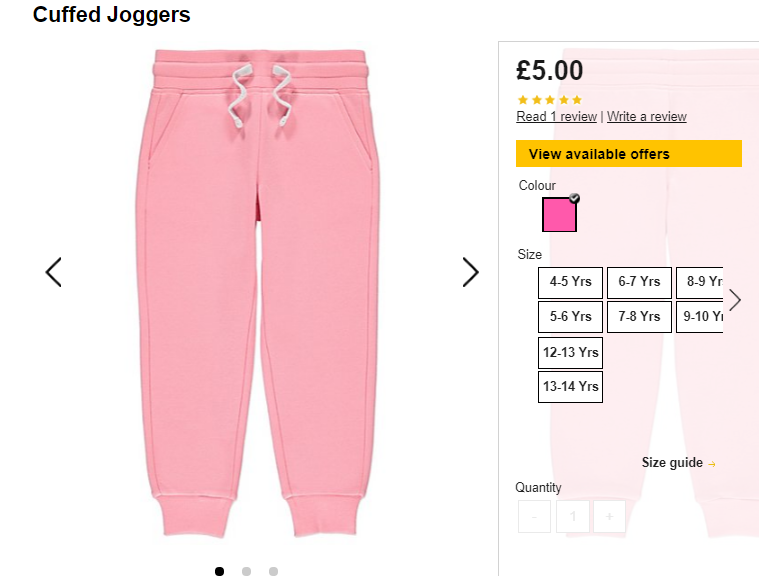The image size is (759, 576).
Task: Show previous product image with left arrow
Action: click(x=53, y=272)
